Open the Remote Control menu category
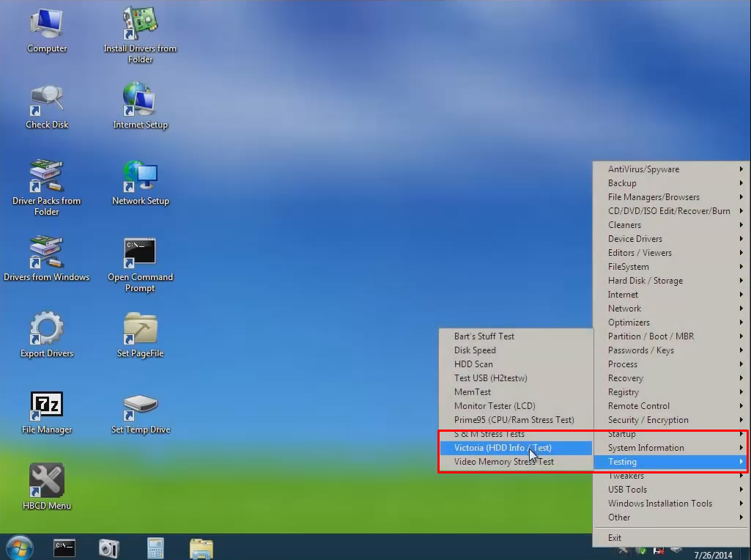Viewport: 751px width, 560px height. 670,405
